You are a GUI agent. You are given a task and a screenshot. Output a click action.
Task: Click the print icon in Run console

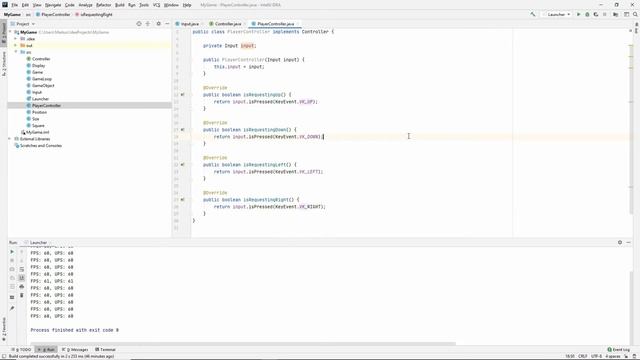22,287
